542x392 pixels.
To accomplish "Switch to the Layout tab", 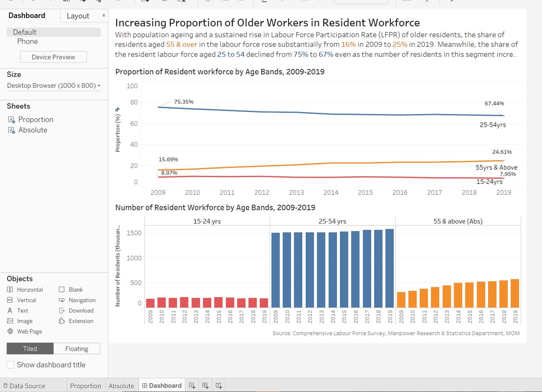I will pyautogui.click(x=78, y=16).
